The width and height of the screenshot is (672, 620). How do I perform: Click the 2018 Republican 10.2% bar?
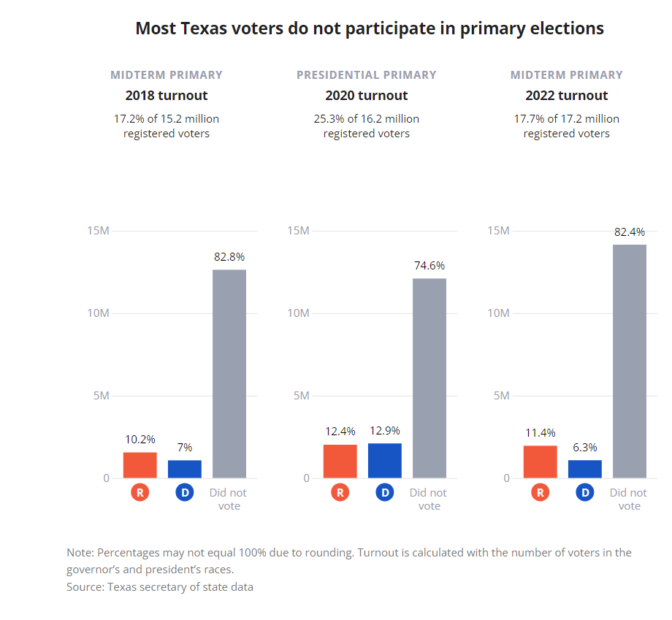tap(140, 465)
